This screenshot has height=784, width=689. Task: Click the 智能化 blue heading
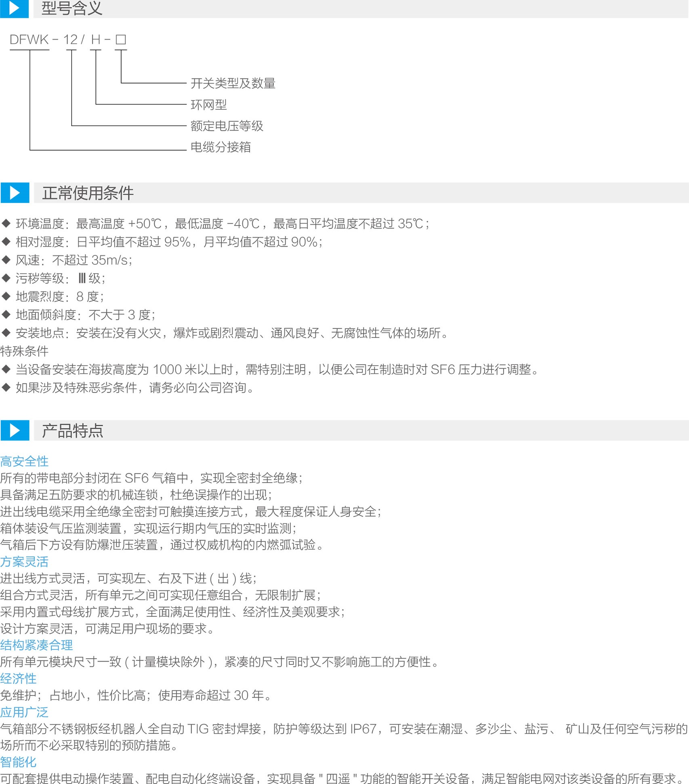tap(18, 762)
